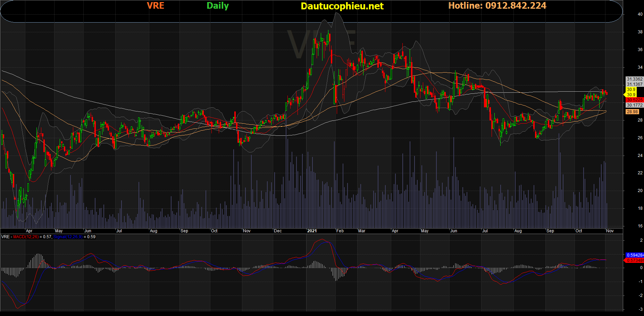This screenshot has height=316, width=644.
Task: Click the Dec date axis marker
Action: tap(278, 231)
